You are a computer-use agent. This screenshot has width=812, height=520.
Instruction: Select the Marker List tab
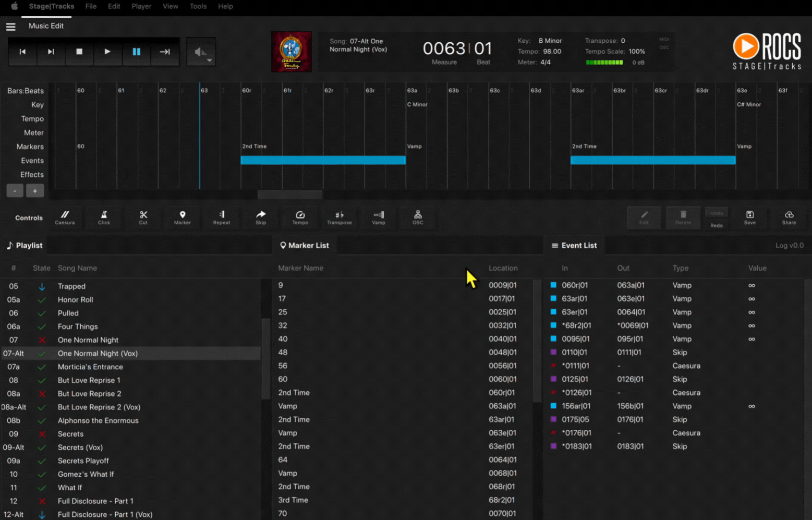point(305,245)
